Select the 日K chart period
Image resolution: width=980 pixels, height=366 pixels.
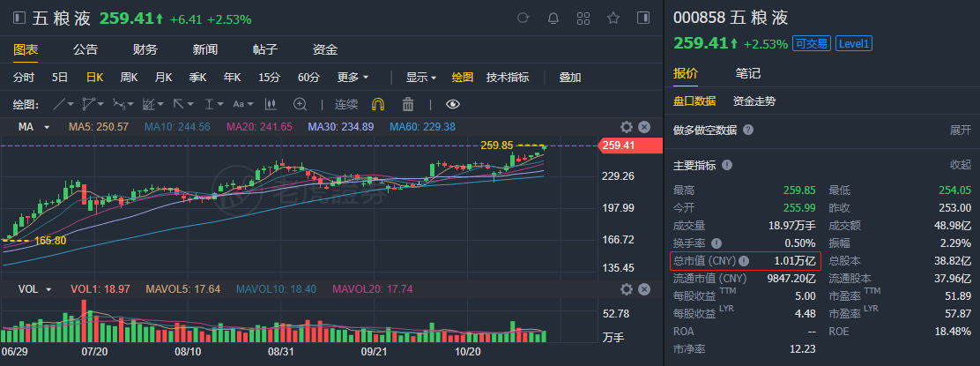tap(94, 78)
